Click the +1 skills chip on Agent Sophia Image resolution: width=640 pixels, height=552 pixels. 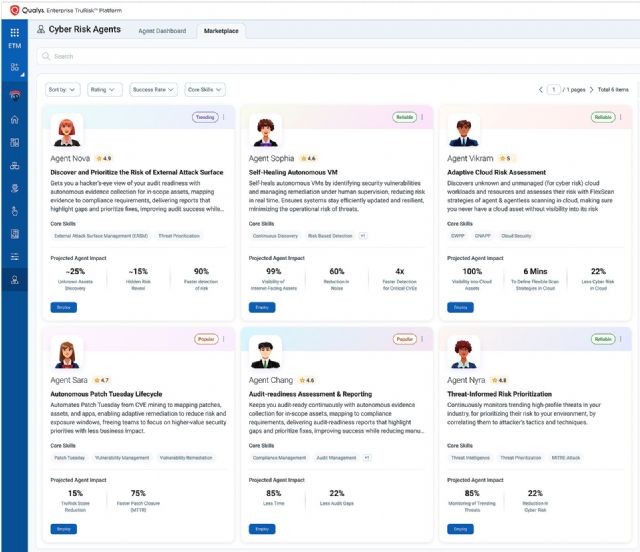click(x=363, y=236)
